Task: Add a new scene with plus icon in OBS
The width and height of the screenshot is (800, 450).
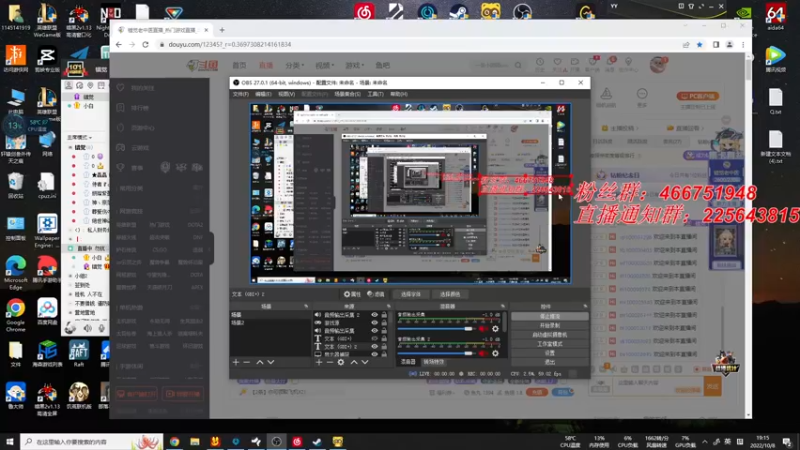Action: [236, 362]
